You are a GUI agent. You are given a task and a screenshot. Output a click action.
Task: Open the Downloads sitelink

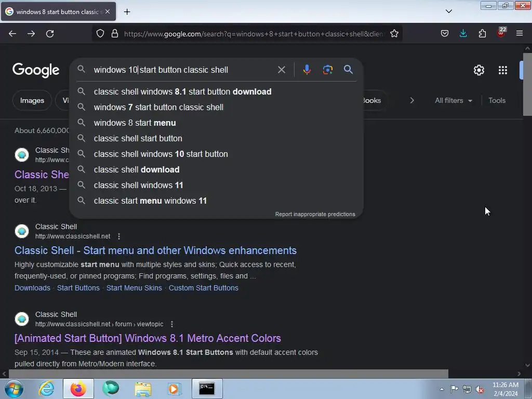pyautogui.click(x=32, y=288)
